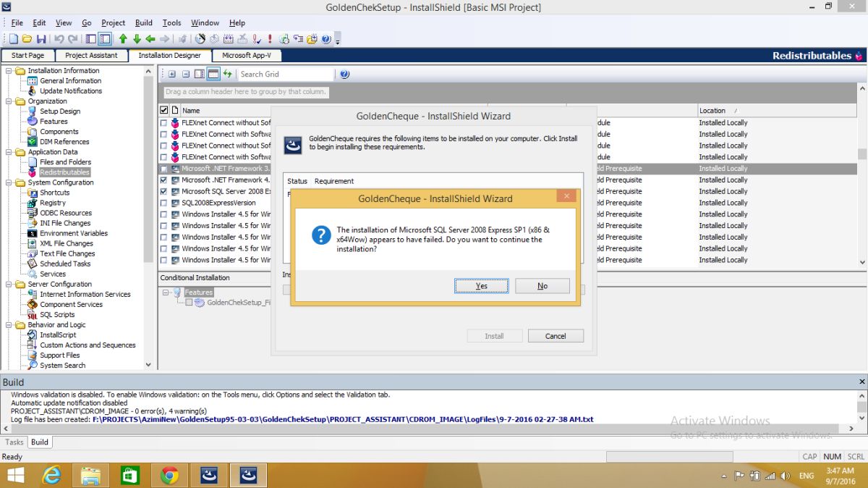Click Cancel in the InstallShield Wizard
868x488 pixels.
coord(556,336)
